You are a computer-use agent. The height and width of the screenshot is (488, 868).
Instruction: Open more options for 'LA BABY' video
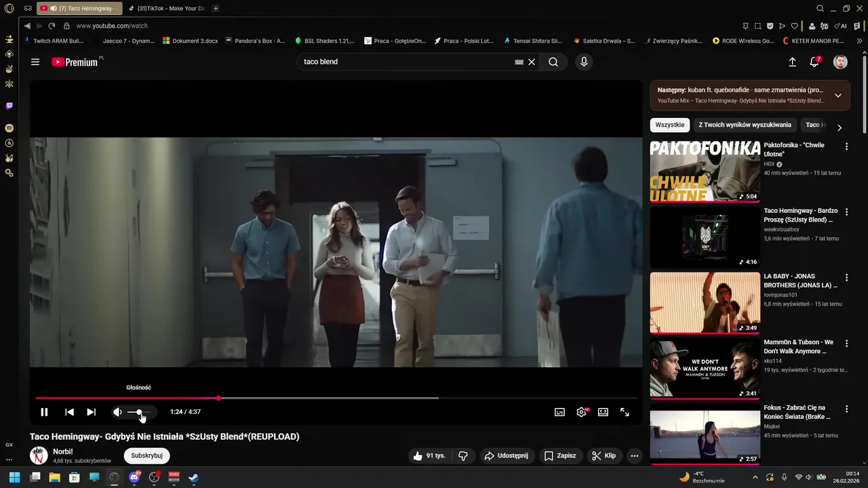pos(846,278)
